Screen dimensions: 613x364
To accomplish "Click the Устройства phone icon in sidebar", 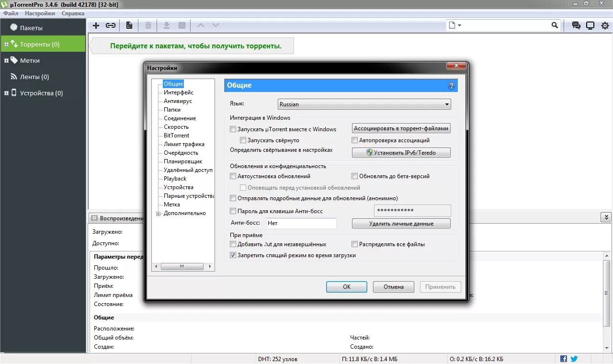I will (x=14, y=93).
